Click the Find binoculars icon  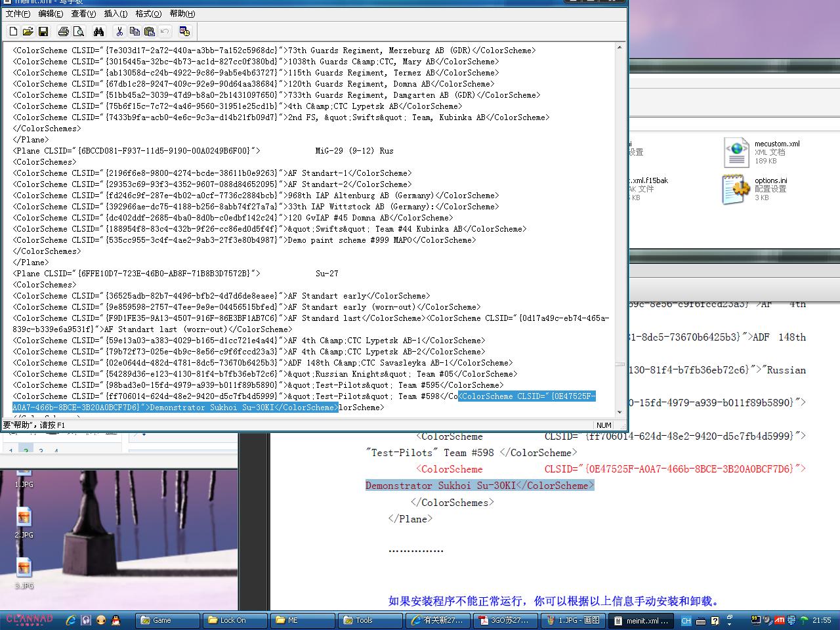pos(99,31)
